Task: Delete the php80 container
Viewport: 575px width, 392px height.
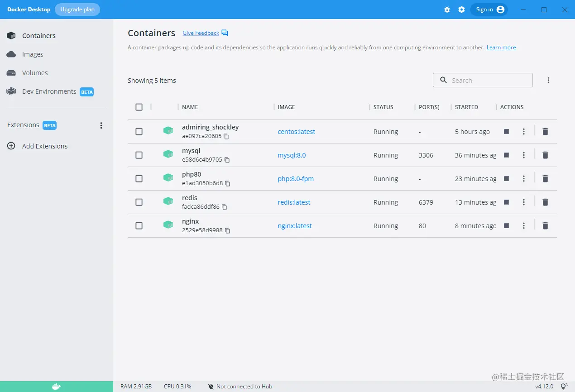Action: tap(545, 178)
